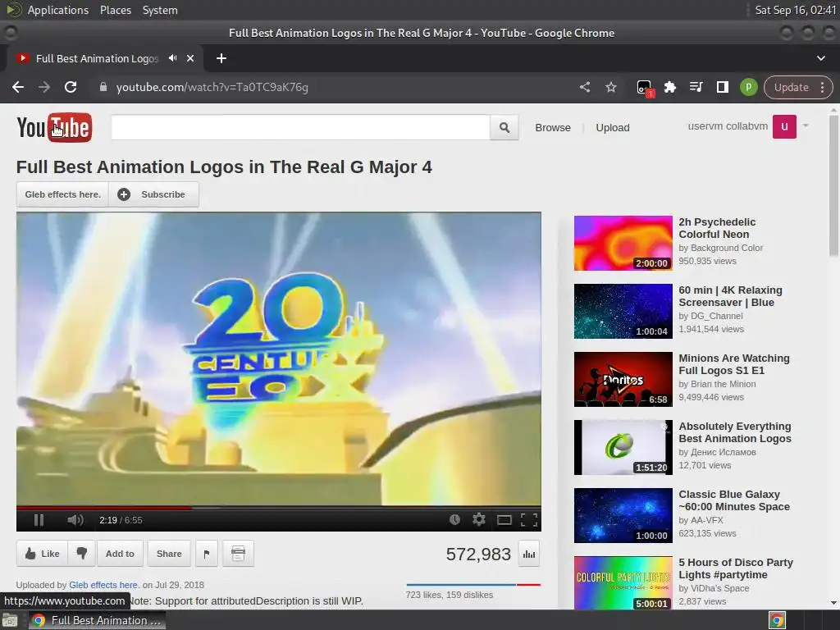Open the Applications menu
The image size is (840, 630).
point(58,10)
